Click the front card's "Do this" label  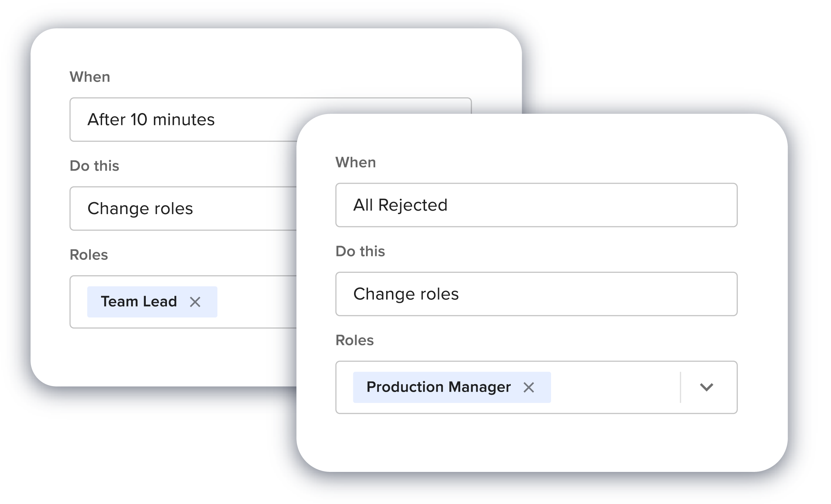(x=360, y=251)
